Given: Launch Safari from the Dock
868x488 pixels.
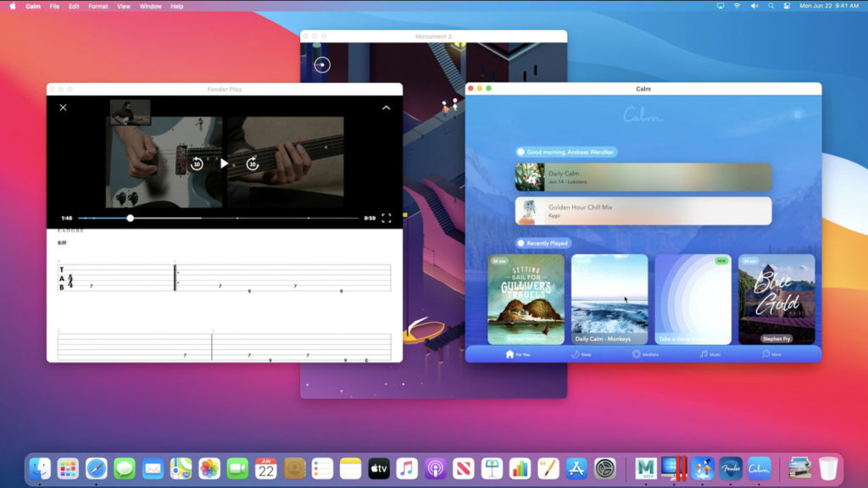Looking at the screenshot, I should 97,469.
